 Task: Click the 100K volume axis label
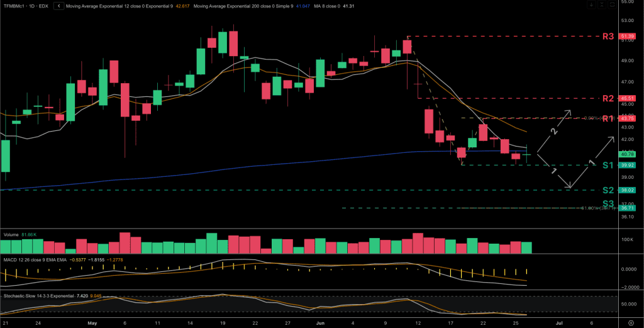(627, 240)
